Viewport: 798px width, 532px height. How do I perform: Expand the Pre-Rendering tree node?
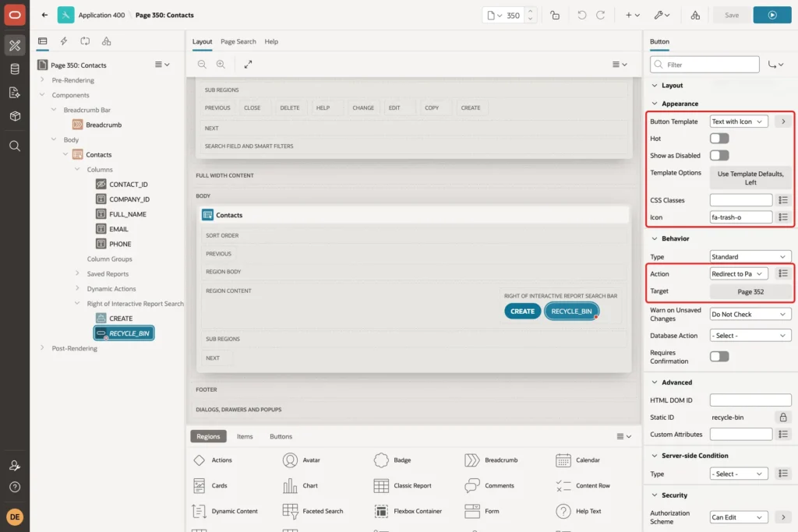[42, 80]
